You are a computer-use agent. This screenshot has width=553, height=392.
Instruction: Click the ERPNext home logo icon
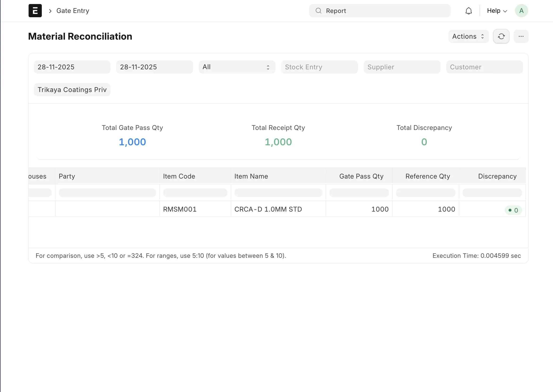(35, 11)
